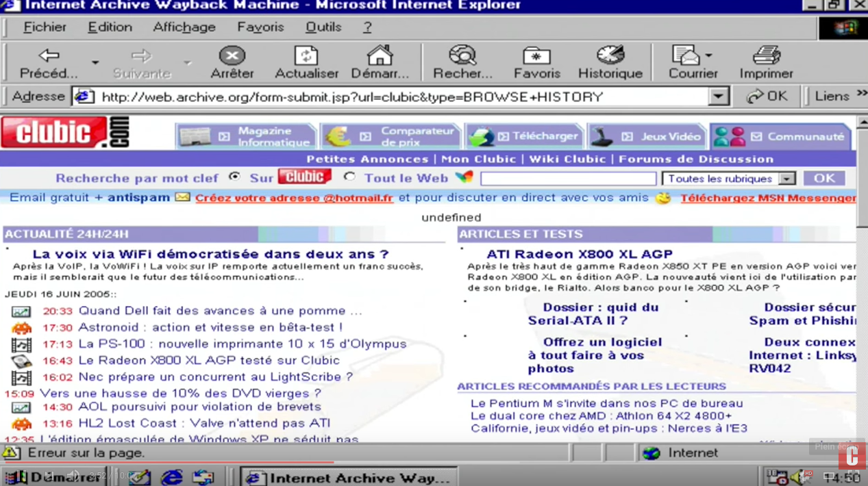Select the Tout le Web radio button
This screenshot has height=486, width=868.
349,177
